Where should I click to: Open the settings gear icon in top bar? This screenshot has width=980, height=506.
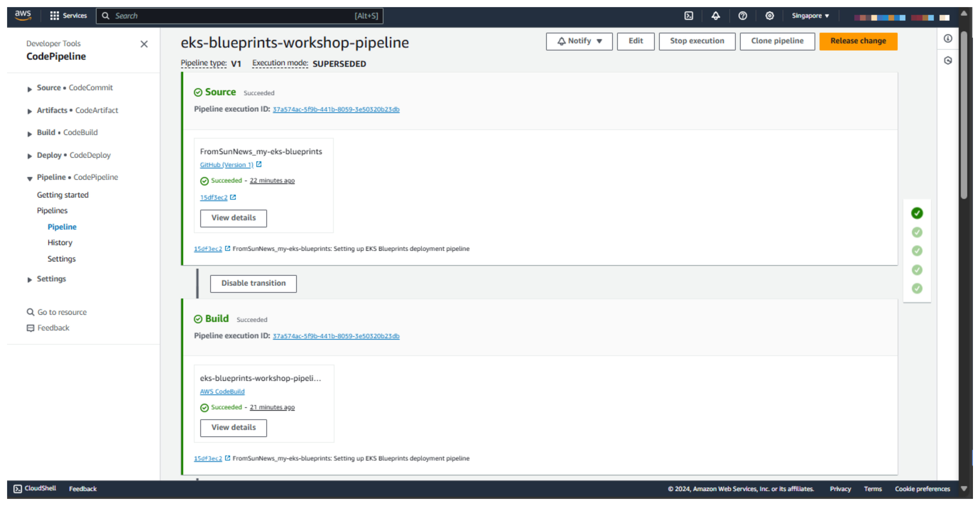[x=770, y=16]
